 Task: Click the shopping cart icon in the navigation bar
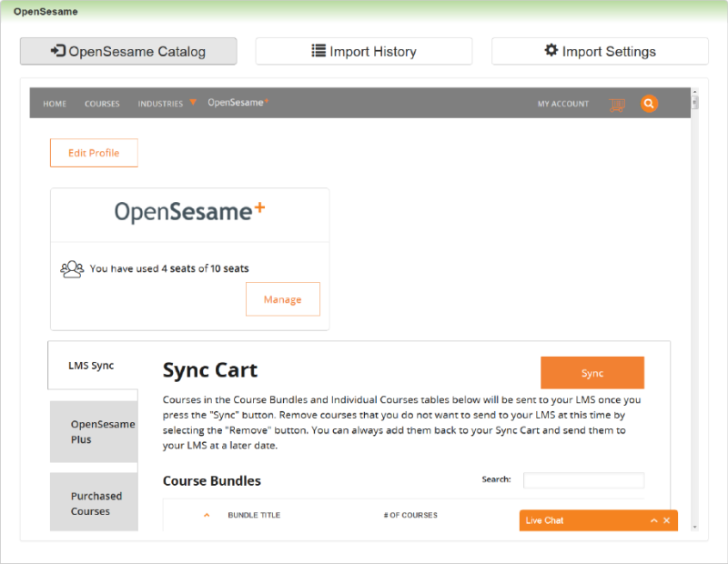pyautogui.click(x=617, y=104)
